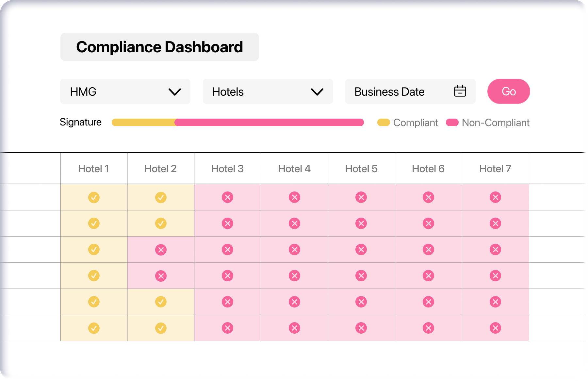Expand the Business Date picker
588x381 pixels.
coord(410,91)
